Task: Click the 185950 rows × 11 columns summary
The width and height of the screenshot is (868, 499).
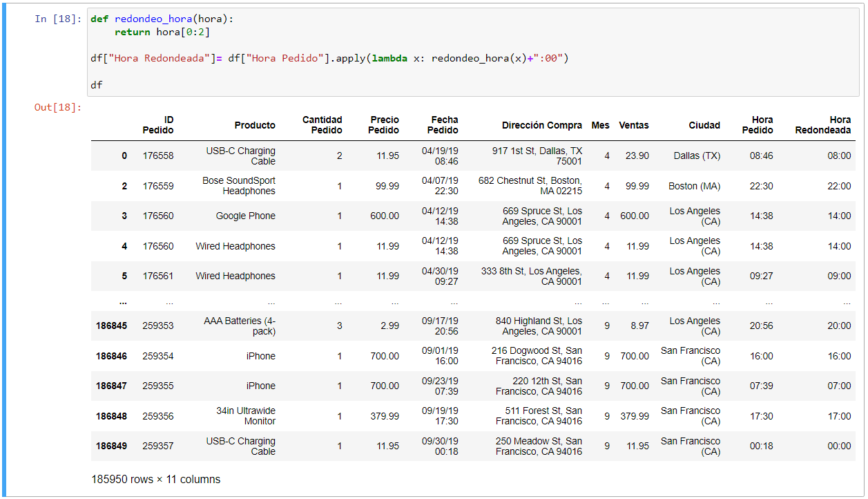Action: [156, 479]
